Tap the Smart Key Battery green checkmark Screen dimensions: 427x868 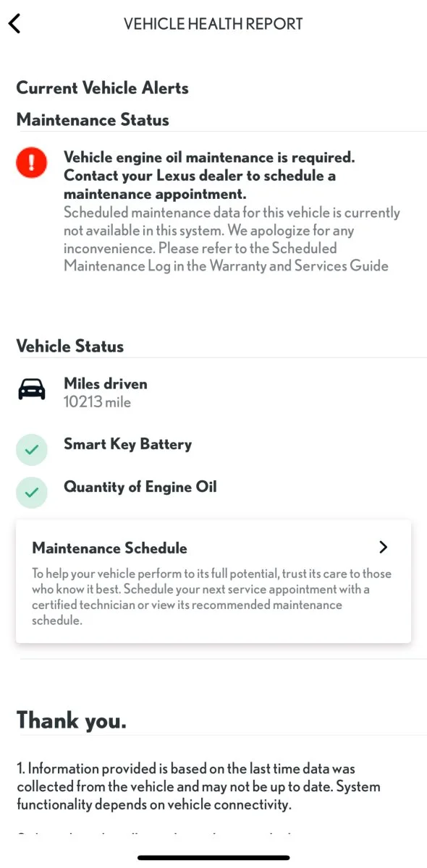pyautogui.click(x=32, y=450)
